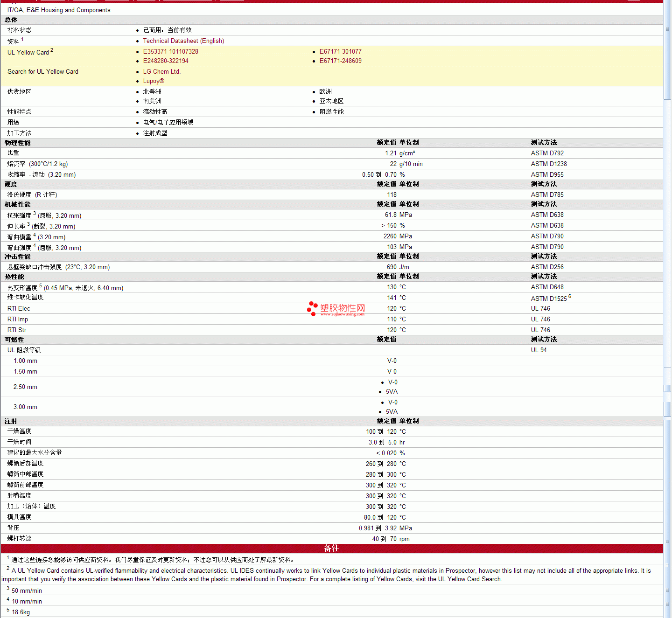672x618 pixels.
Task: Click the '注射成型' processing method entry
Action: coord(155,133)
